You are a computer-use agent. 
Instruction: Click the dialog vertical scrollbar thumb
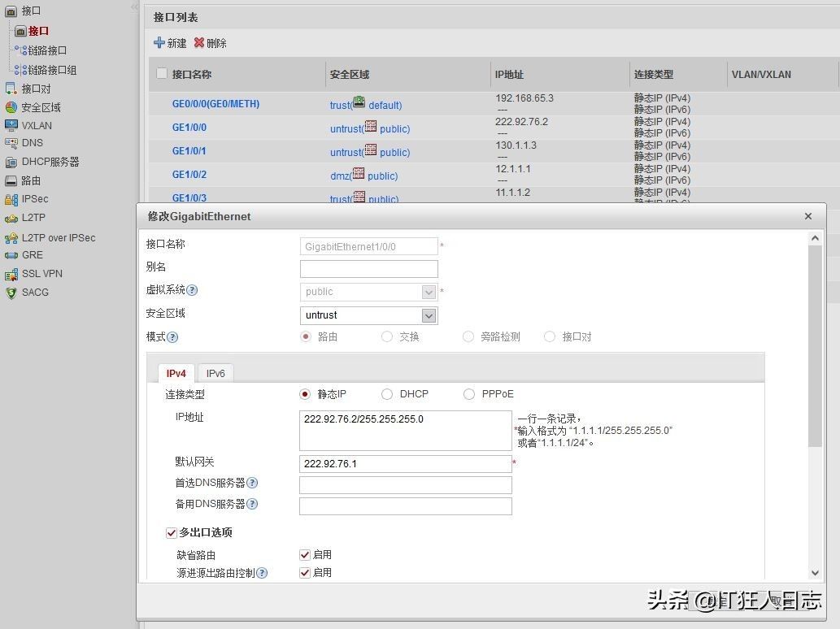815,346
